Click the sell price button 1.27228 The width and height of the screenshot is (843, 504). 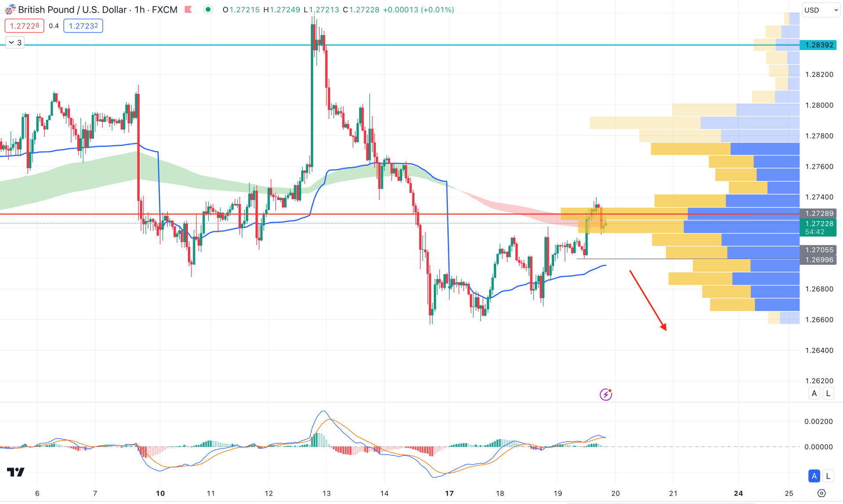point(25,26)
